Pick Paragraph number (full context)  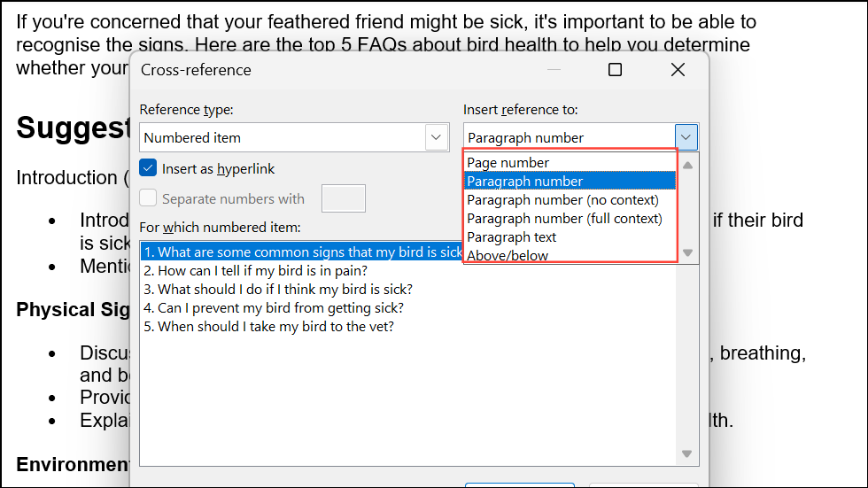(x=564, y=219)
